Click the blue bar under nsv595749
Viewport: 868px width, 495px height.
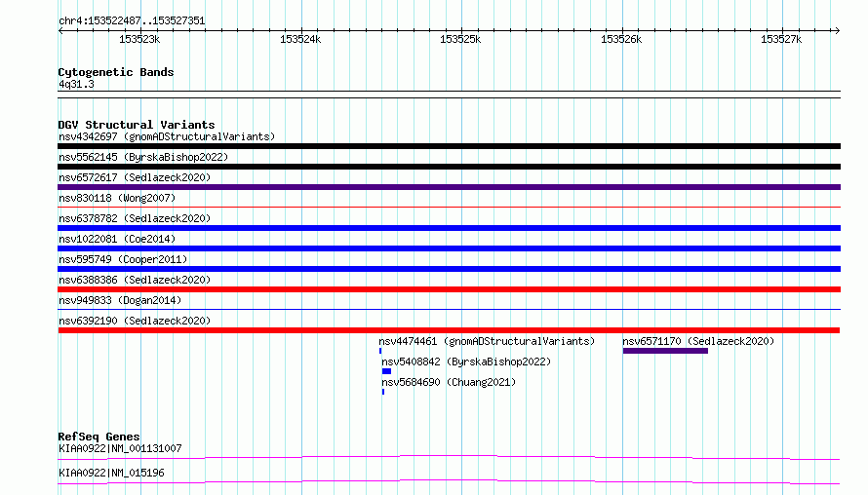(449, 269)
